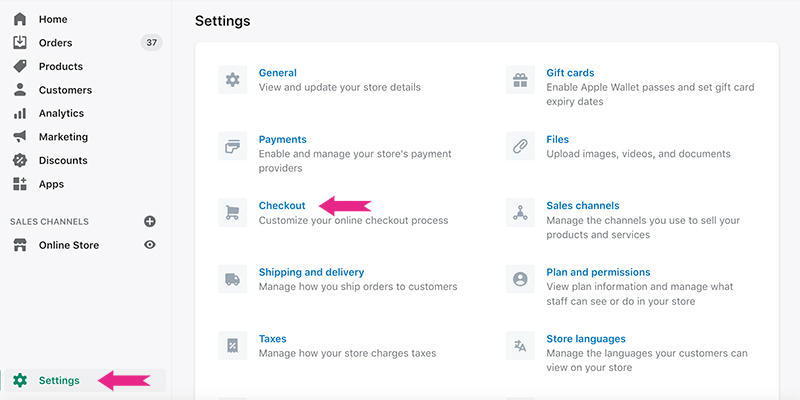Screen dimensions: 800x400
Task: Go to Products in the sidebar
Action: click(x=60, y=66)
